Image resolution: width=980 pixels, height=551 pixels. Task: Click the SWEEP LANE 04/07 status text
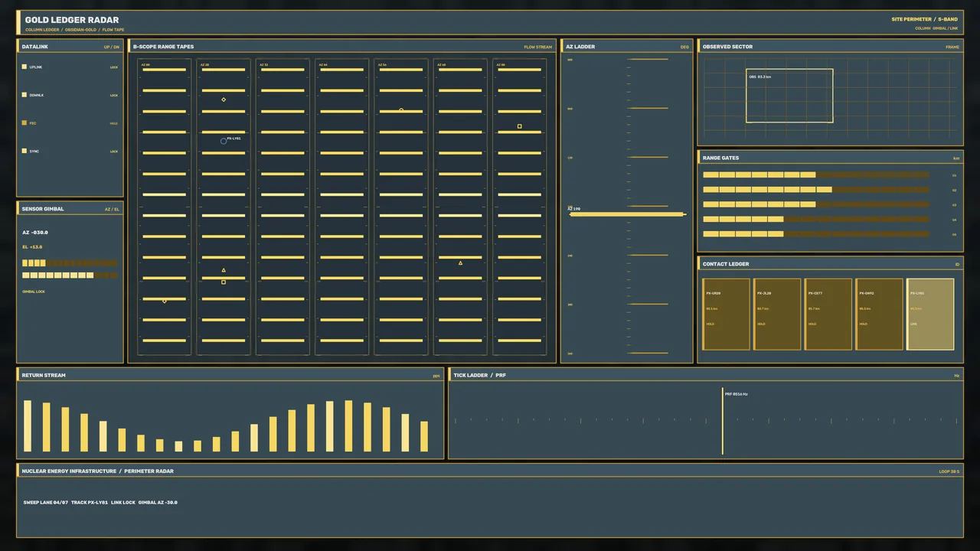[46, 503]
